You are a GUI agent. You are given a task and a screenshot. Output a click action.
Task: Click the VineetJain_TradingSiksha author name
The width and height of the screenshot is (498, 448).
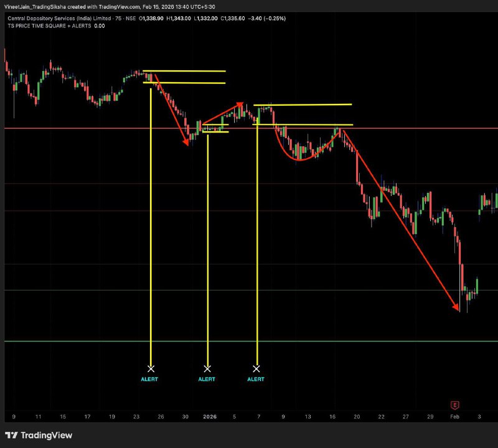click(32, 6)
